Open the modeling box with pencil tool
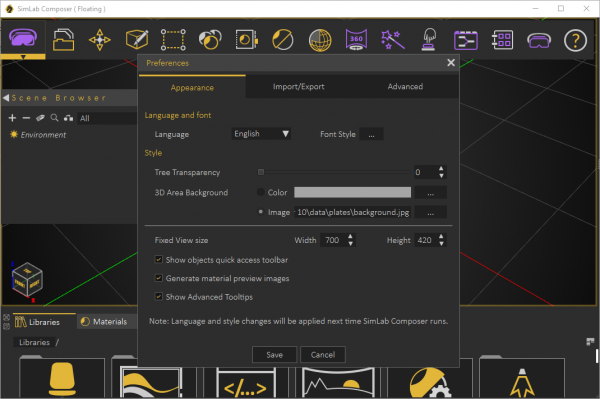Viewport: 600px width, 399px height. click(x=137, y=39)
